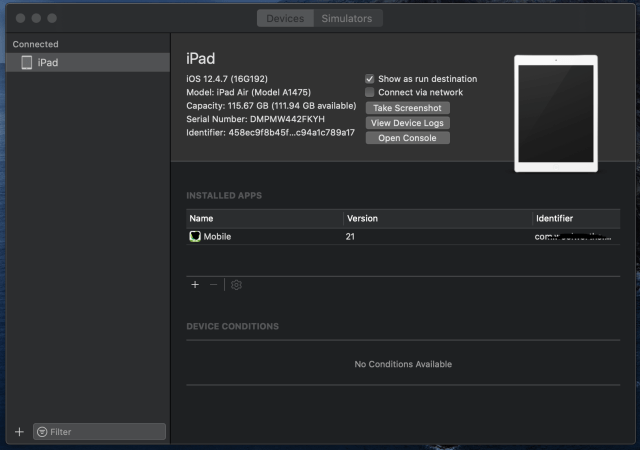Click iOS 12.4.7 (16G192) version text
Screen dimensions: 640x450
[x=227, y=79]
